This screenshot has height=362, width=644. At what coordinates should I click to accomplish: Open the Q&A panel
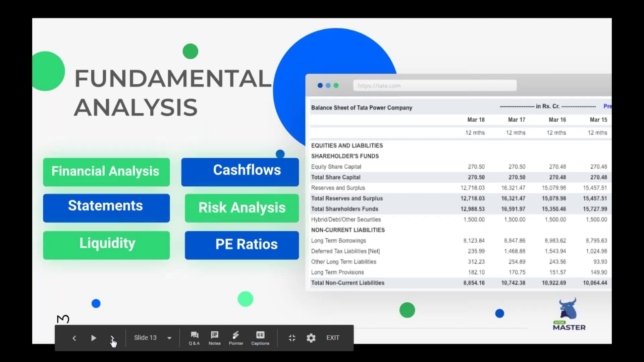(x=194, y=338)
